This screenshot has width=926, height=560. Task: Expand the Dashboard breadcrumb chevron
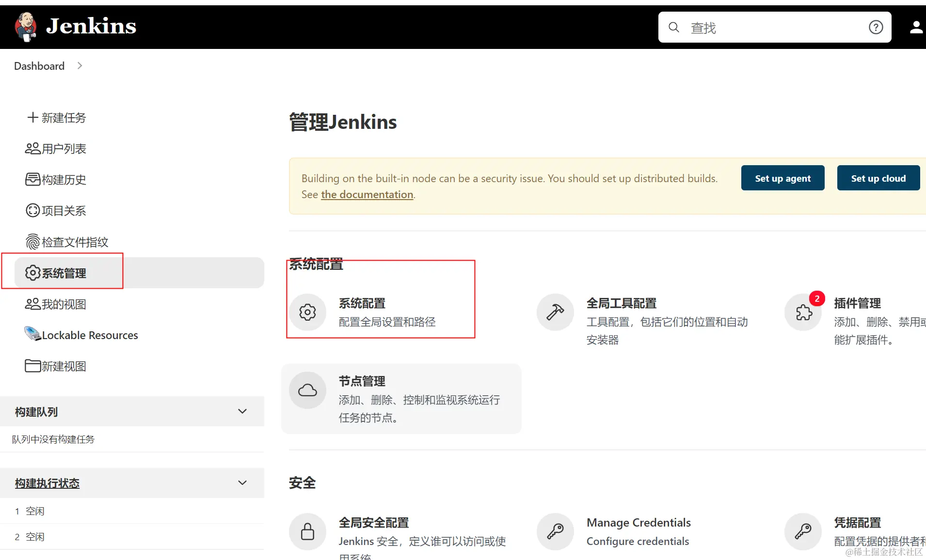(x=80, y=65)
